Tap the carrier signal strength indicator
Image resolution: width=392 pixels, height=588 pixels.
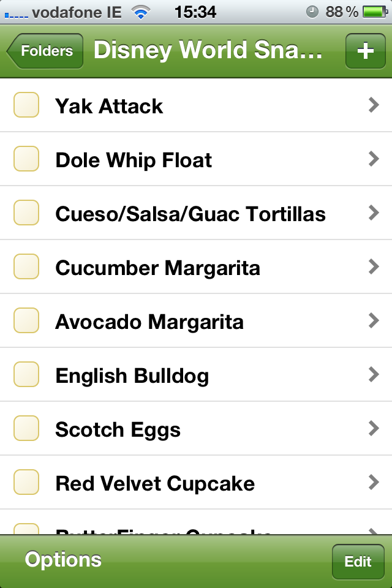click(15, 14)
